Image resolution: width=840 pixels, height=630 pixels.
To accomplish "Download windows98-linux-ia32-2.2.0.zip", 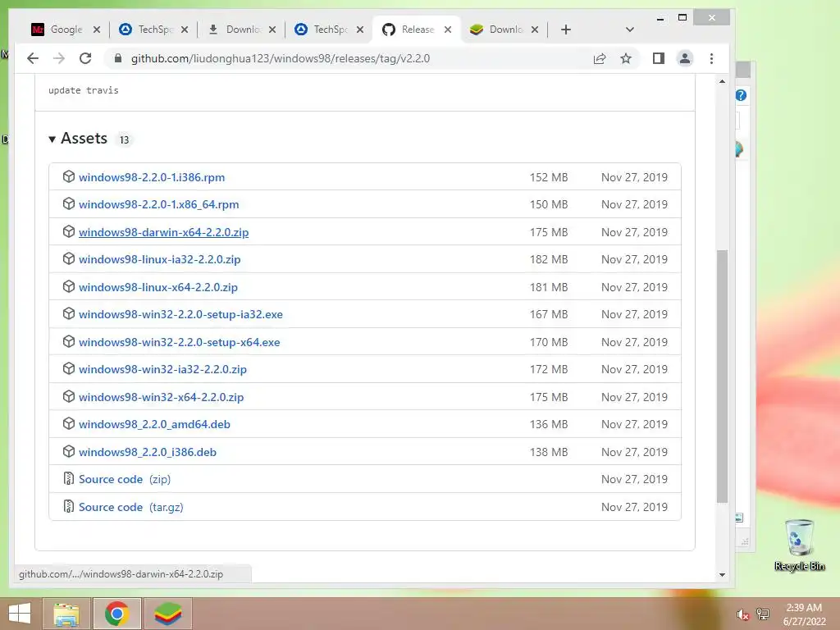I will 160,260.
